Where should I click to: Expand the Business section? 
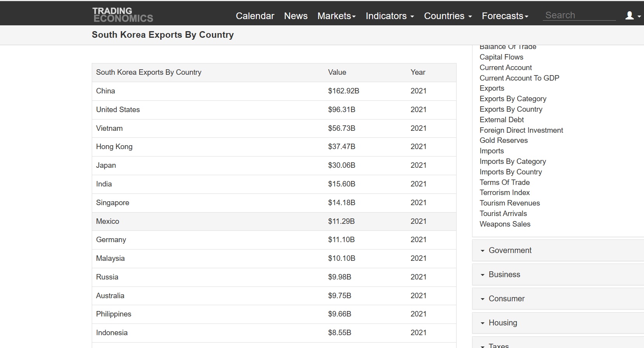[558, 274]
